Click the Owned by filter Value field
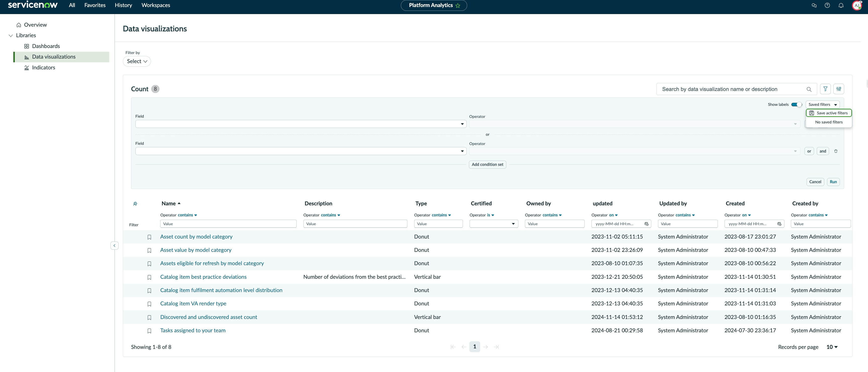 tap(555, 224)
